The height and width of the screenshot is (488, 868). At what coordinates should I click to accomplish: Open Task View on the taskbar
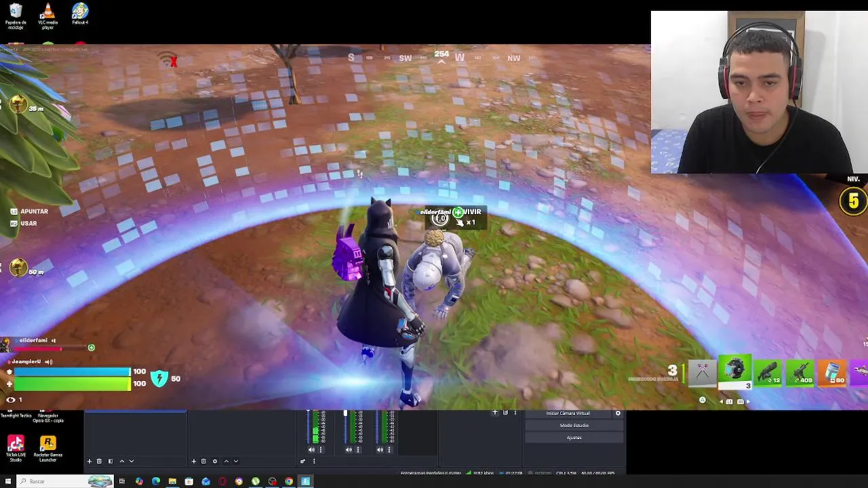(x=122, y=481)
